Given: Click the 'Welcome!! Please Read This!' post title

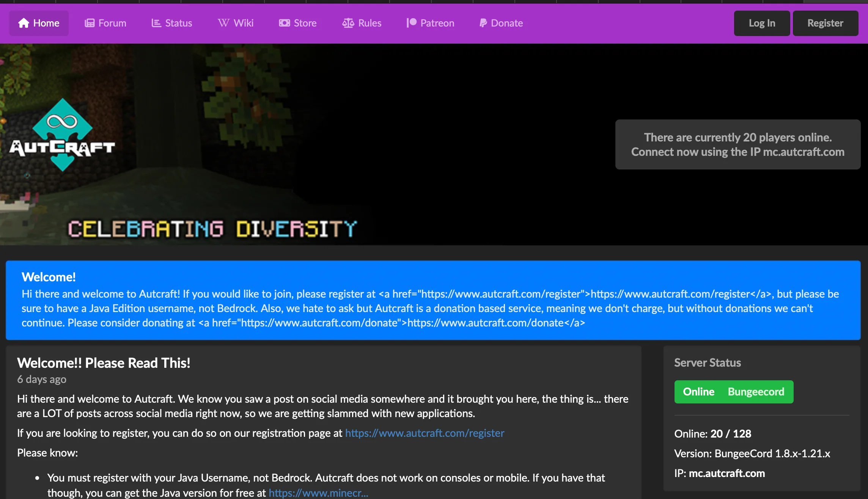Looking at the screenshot, I should pyautogui.click(x=104, y=363).
